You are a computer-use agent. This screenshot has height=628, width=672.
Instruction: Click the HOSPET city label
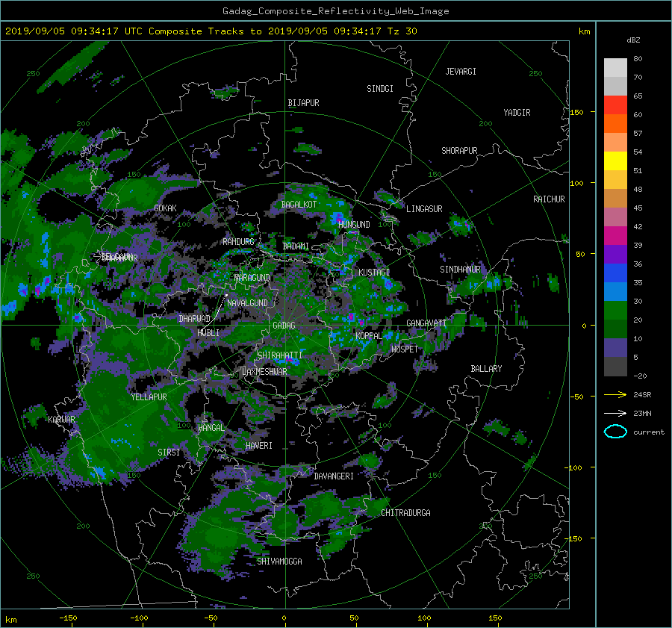[x=405, y=349]
